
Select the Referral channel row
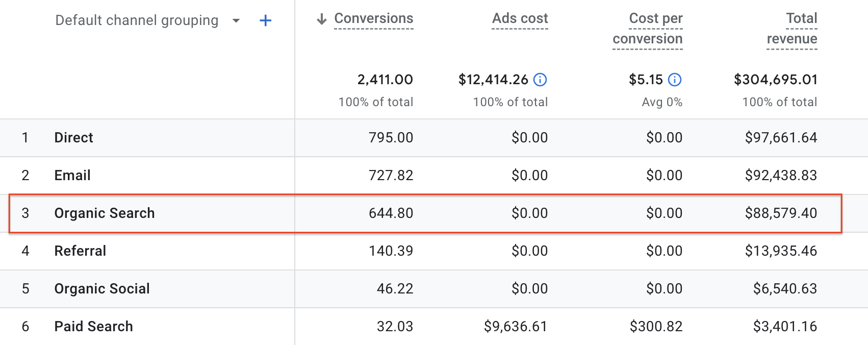click(x=80, y=251)
